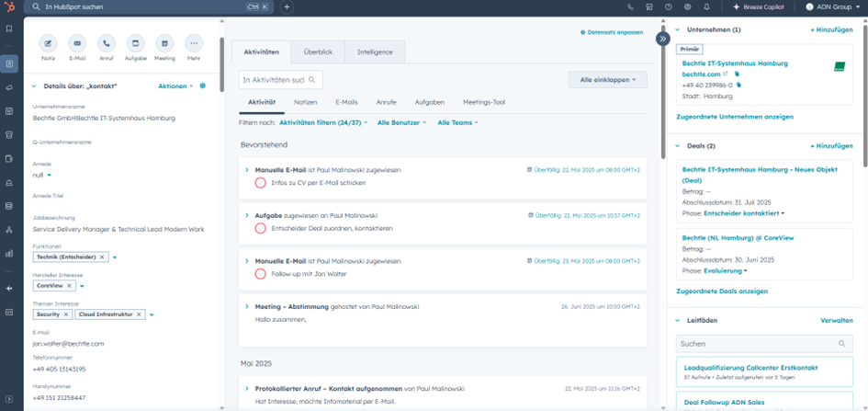Collapse the Unternehmen (1) section

[678, 30]
